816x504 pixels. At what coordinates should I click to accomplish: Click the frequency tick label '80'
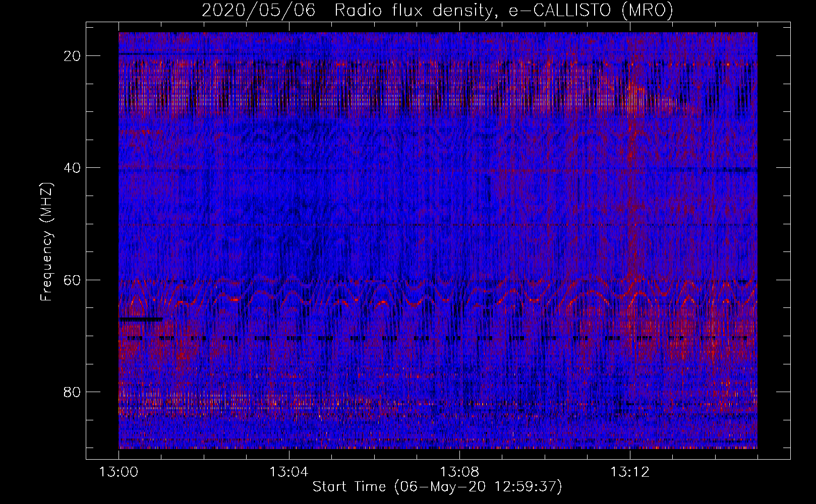73,392
